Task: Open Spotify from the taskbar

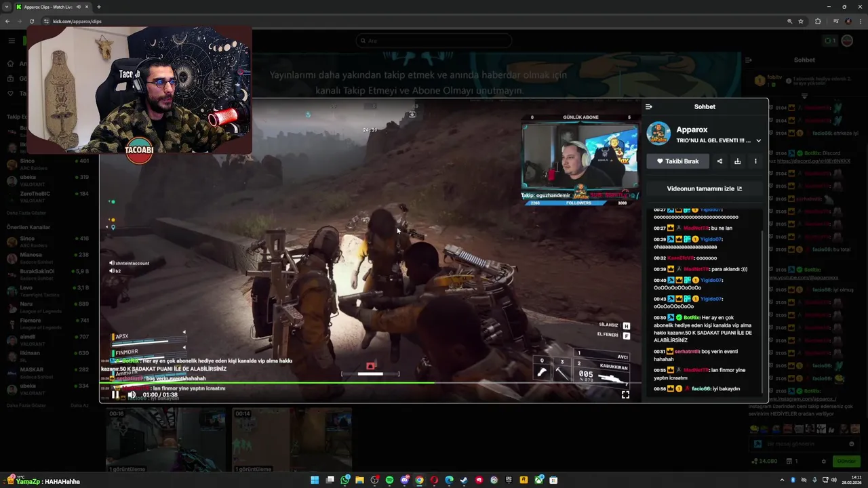Action: pos(389,480)
